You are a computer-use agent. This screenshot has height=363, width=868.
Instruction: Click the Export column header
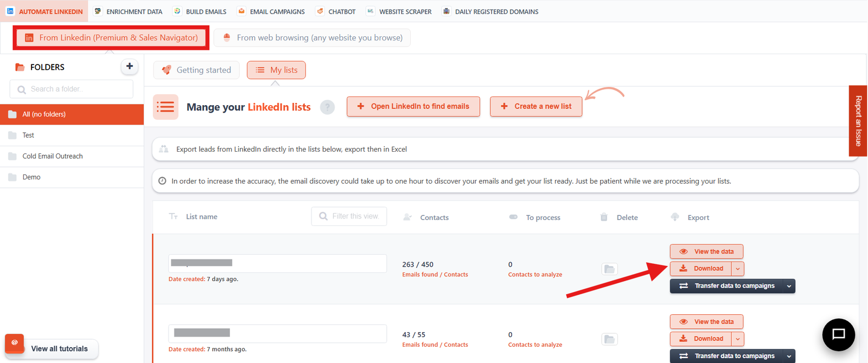point(698,218)
